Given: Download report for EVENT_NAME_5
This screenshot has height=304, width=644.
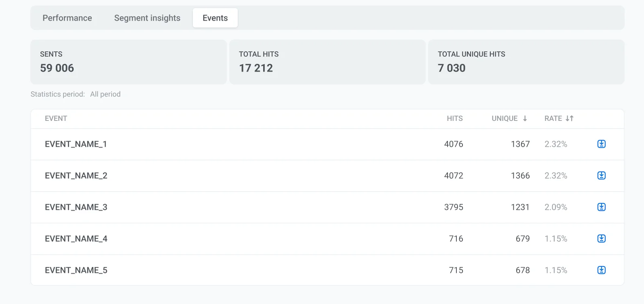Looking at the screenshot, I should click(x=601, y=270).
